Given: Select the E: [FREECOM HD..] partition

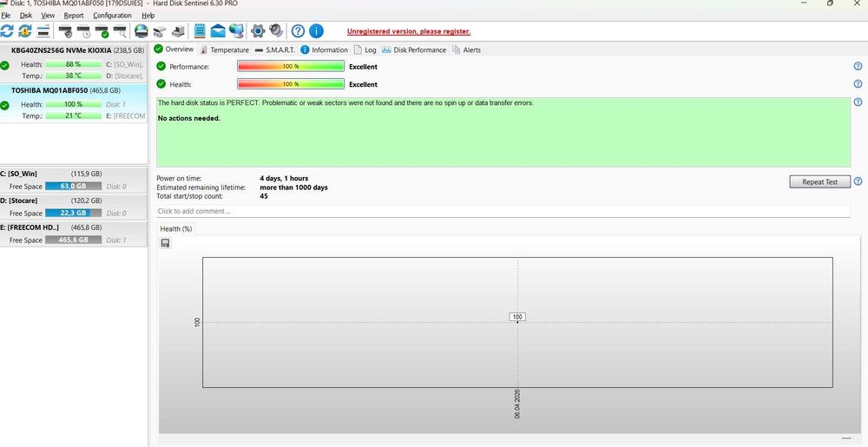Looking at the screenshot, I should pos(74,234).
